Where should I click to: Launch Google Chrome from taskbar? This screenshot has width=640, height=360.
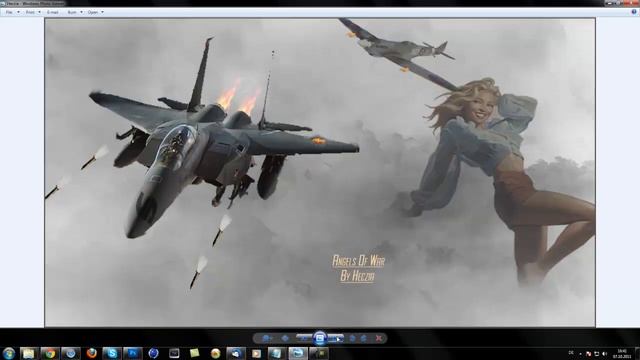[x=50, y=353]
